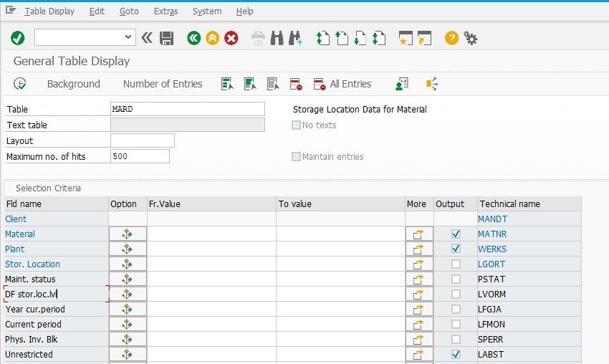
Task: Click the red Cancel icon
Action: 231,38
